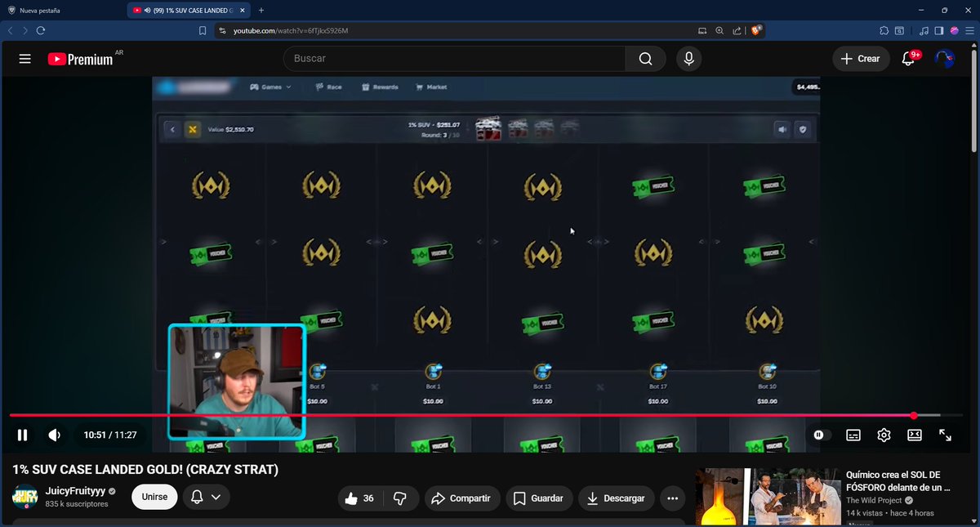
Task: Open the Químico crea el SOL video title
Action: pyautogui.click(x=898, y=480)
